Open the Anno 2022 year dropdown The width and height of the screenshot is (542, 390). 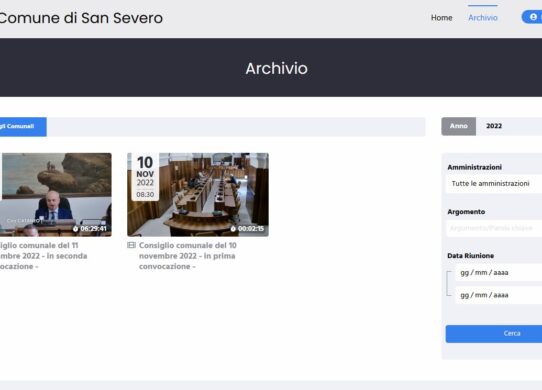point(509,126)
